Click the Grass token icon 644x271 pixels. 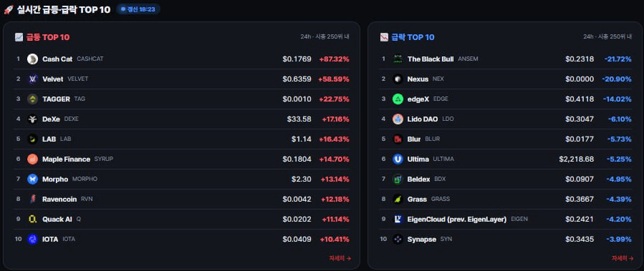398,199
